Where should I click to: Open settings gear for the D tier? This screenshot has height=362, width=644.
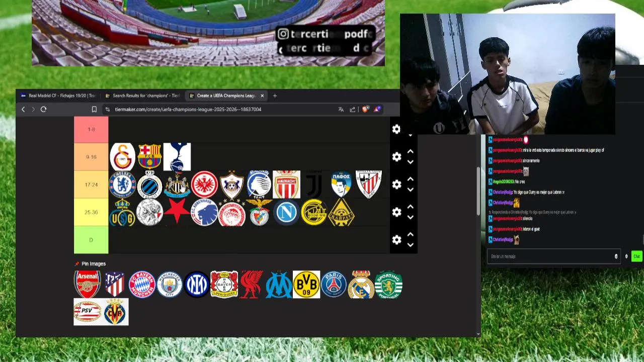click(x=396, y=240)
